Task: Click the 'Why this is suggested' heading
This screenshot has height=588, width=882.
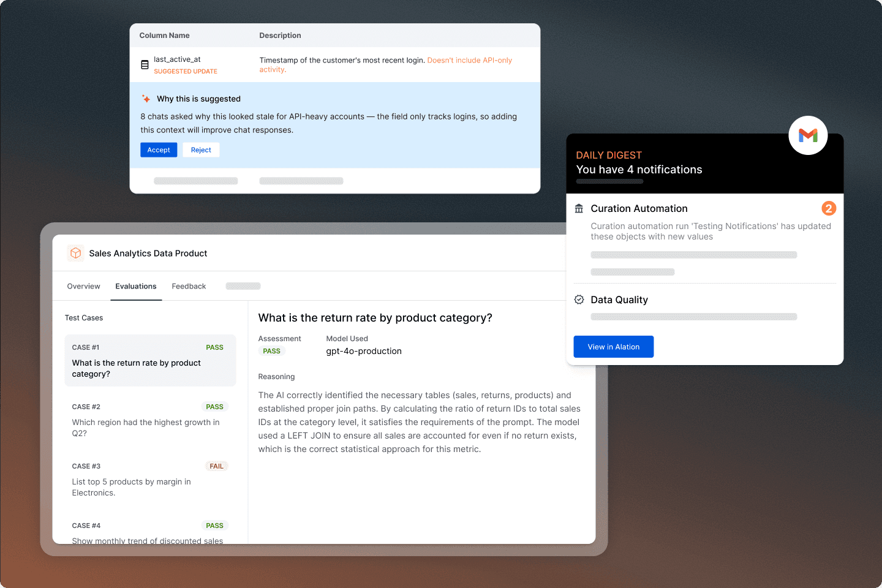Action: click(x=198, y=99)
